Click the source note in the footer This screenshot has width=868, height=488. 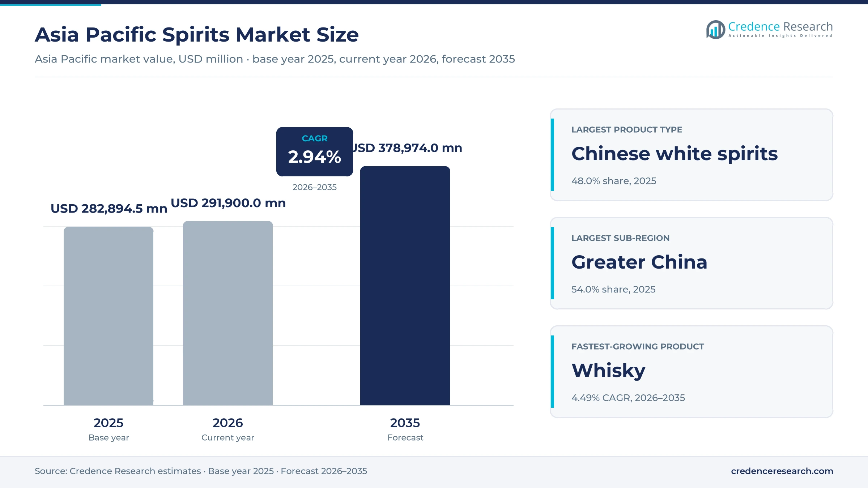point(201,471)
